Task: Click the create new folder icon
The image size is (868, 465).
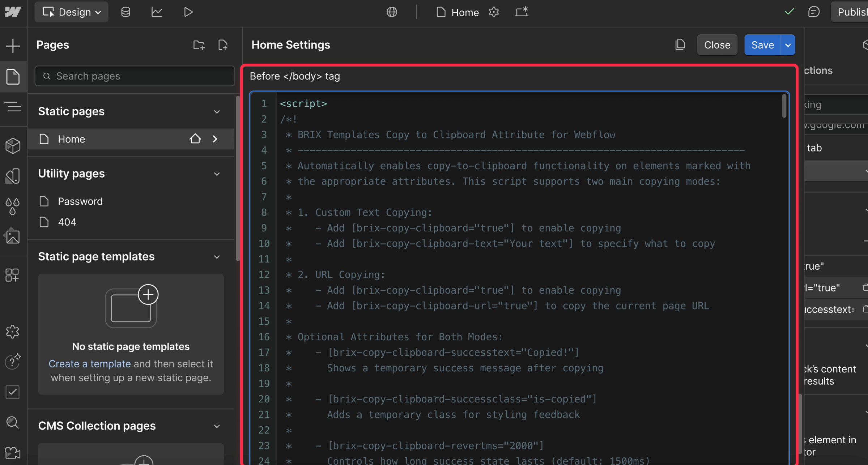Action: click(x=199, y=45)
